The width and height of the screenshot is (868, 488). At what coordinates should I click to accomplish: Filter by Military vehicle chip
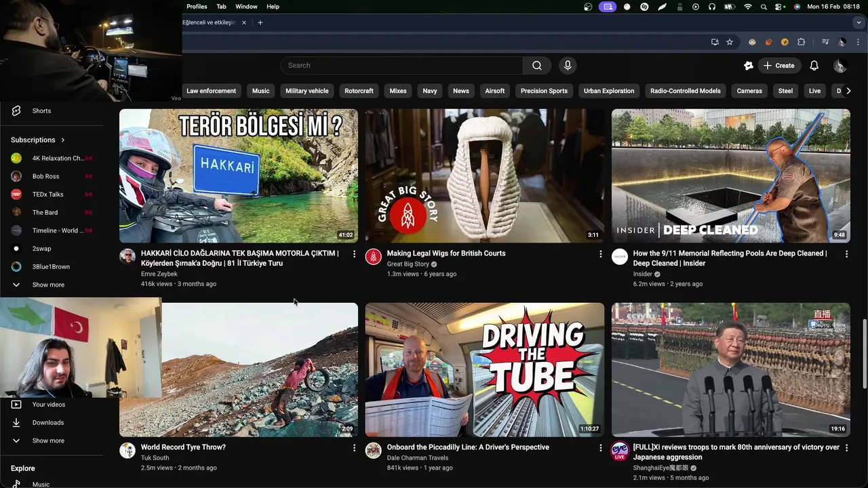(307, 91)
